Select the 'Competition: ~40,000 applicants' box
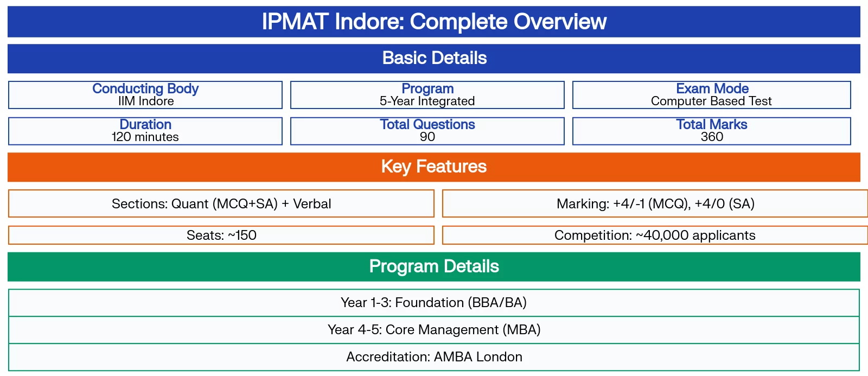 (655, 235)
